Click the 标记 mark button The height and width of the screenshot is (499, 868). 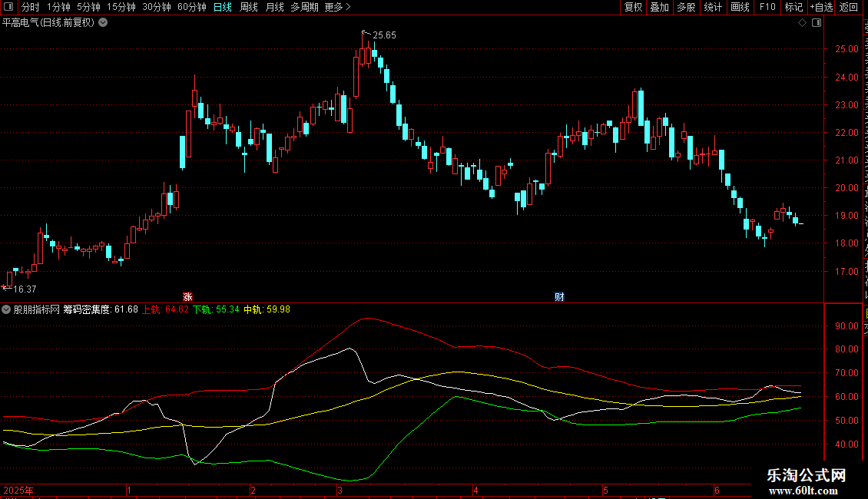pyautogui.click(x=793, y=7)
